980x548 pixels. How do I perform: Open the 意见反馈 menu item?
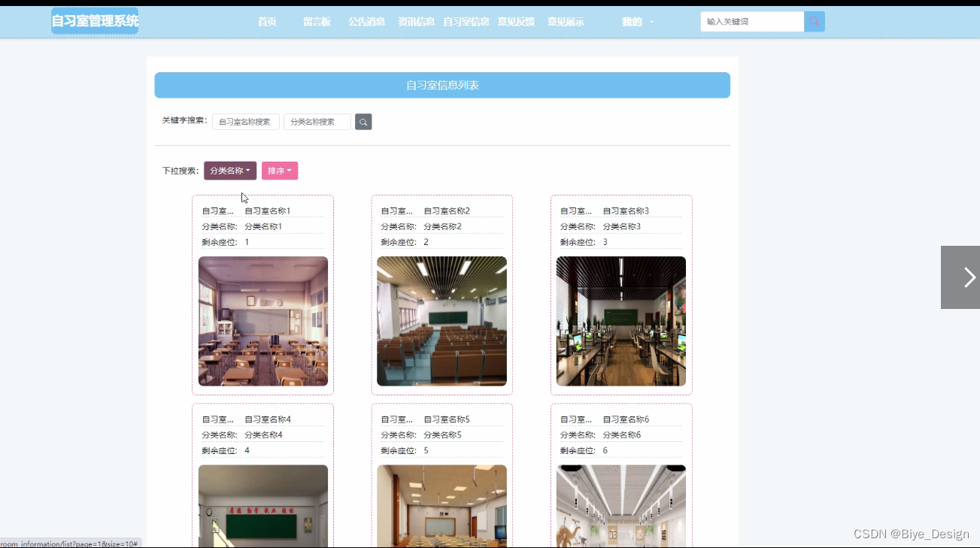pyautogui.click(x=516, y=22)
